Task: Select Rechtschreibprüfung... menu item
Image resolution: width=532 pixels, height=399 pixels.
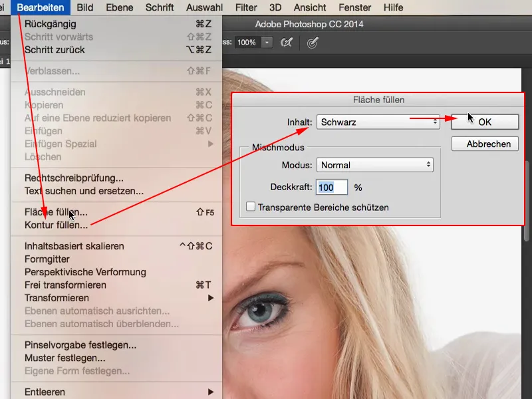Action: point(117,178)
